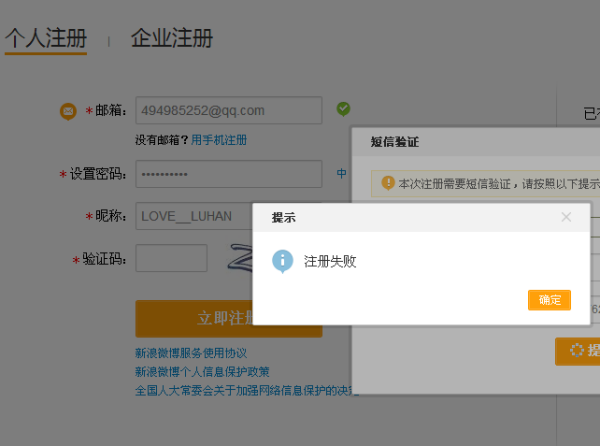
Task: Click the 昵称 nickname field
Action: (x=194, y=216)
